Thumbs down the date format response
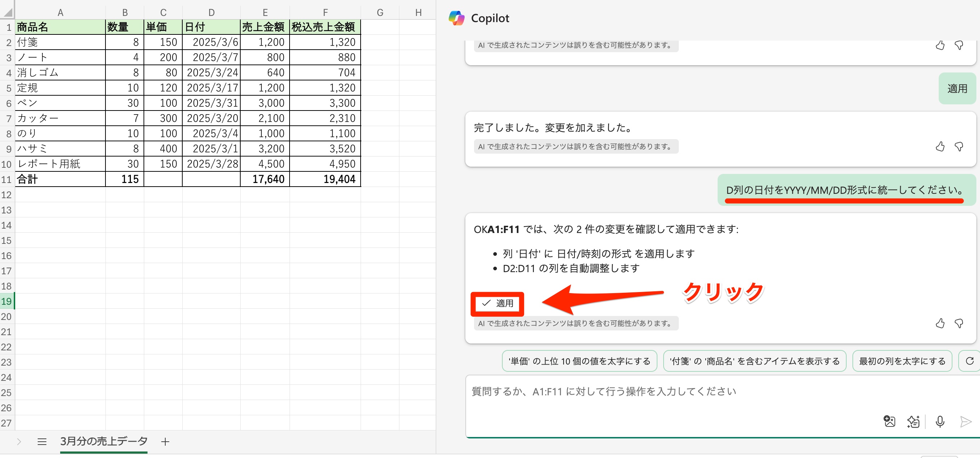Viewport: 980px width, 458px height. coord(959,323)
